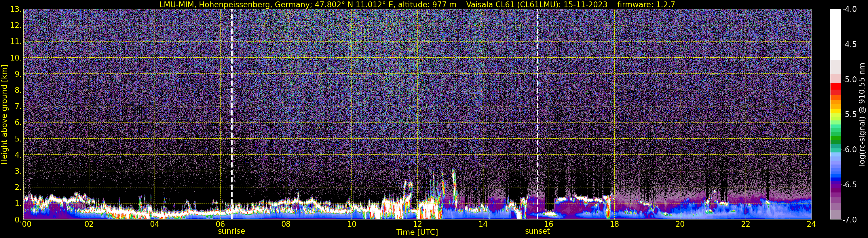868x238 pixels.
Task: Click time axis tick '14'
Action: pos(483,224)
